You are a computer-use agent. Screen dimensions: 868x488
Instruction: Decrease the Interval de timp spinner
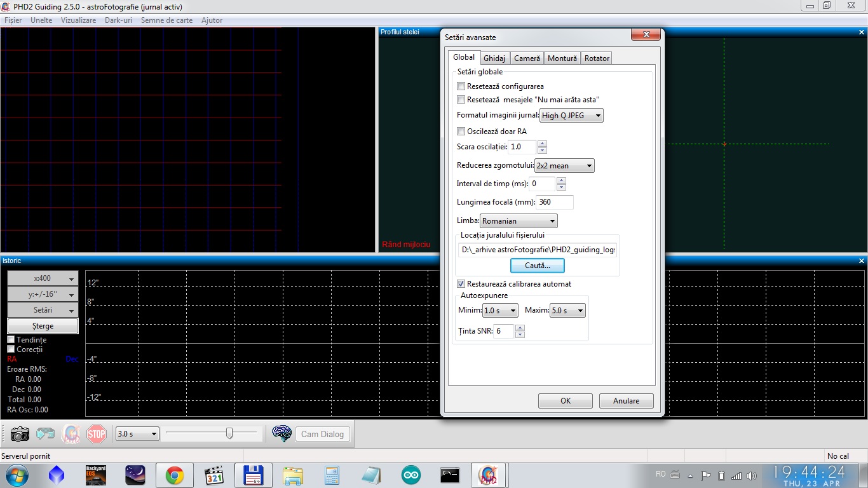pos(561,187)
